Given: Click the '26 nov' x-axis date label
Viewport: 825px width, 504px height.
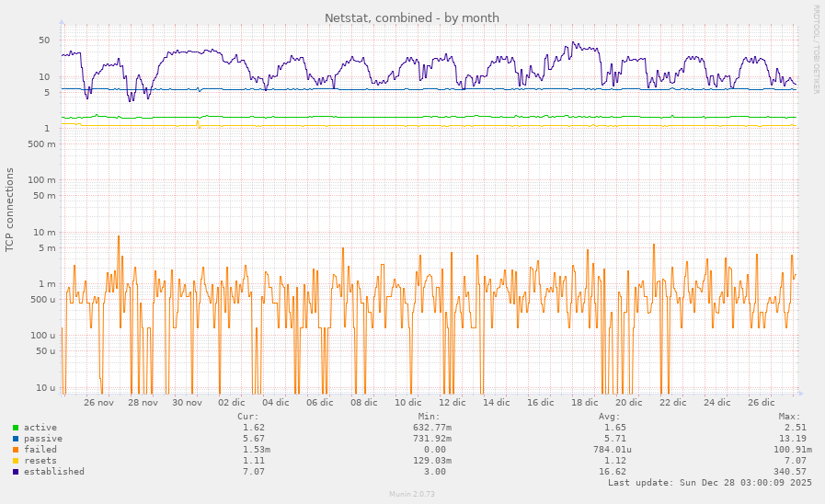Looking at the screenshot, I should point(98,403).
